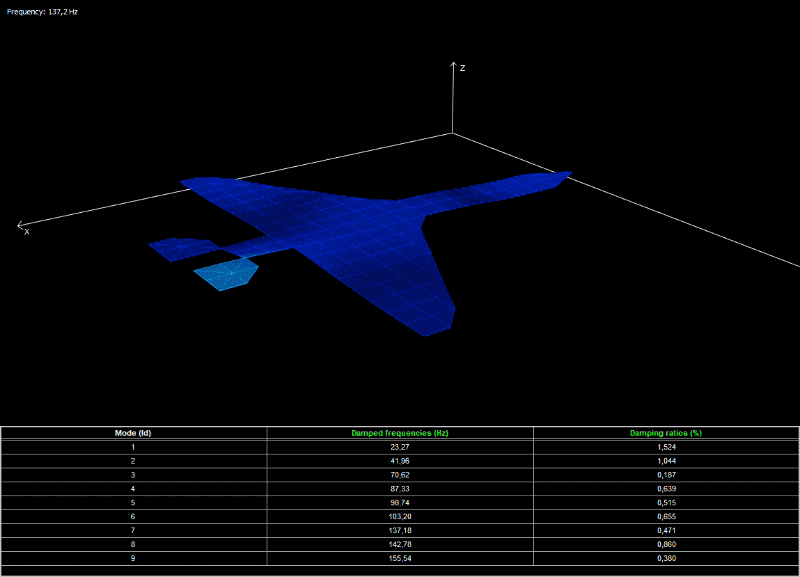Pick the 0,515 damping ratio cell
Image resolution: width=800 pixels, height=577 pixels.
666,503
